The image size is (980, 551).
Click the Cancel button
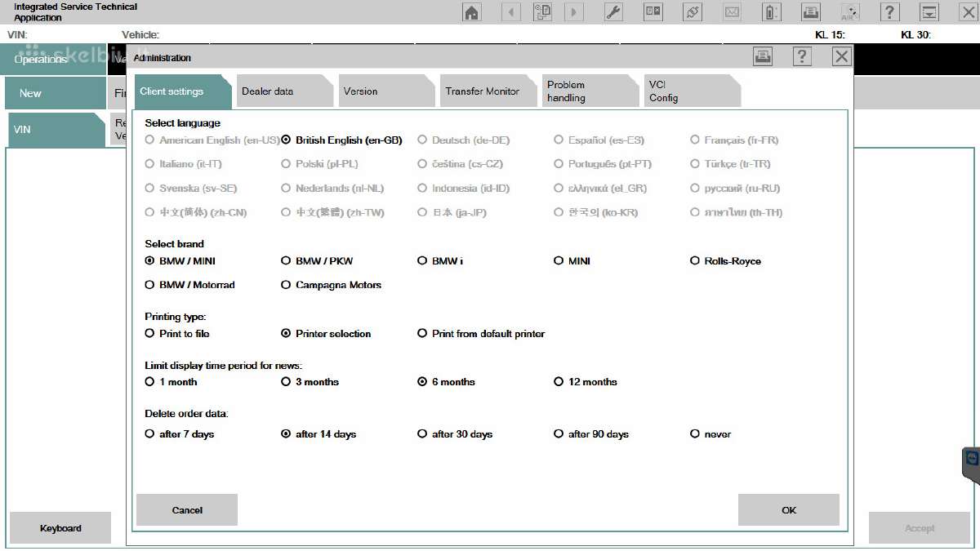click(187, 510)
